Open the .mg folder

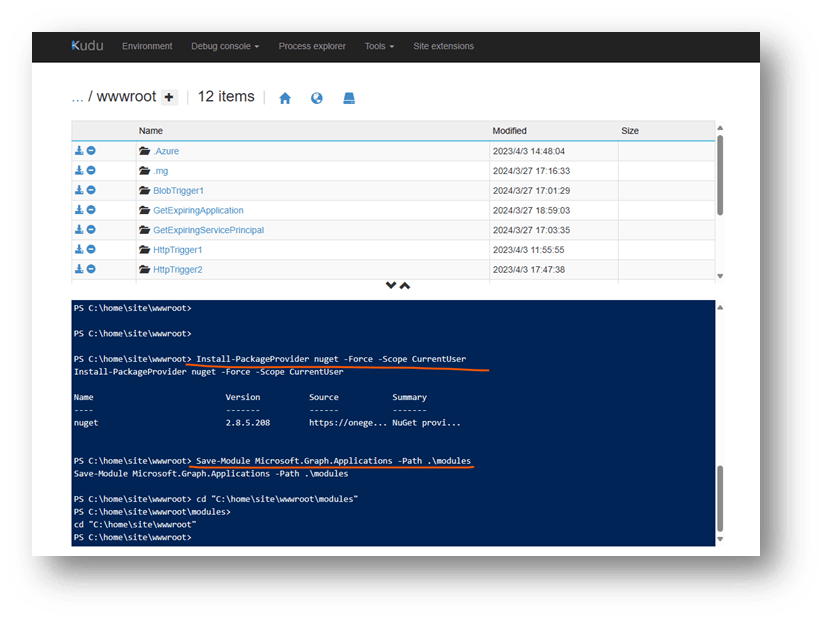point(160,171)
